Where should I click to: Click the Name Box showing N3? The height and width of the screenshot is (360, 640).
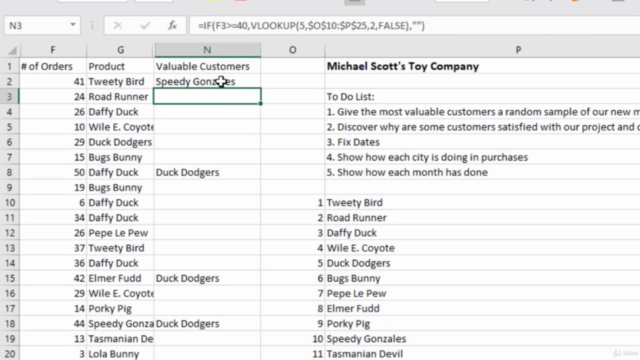36,26
